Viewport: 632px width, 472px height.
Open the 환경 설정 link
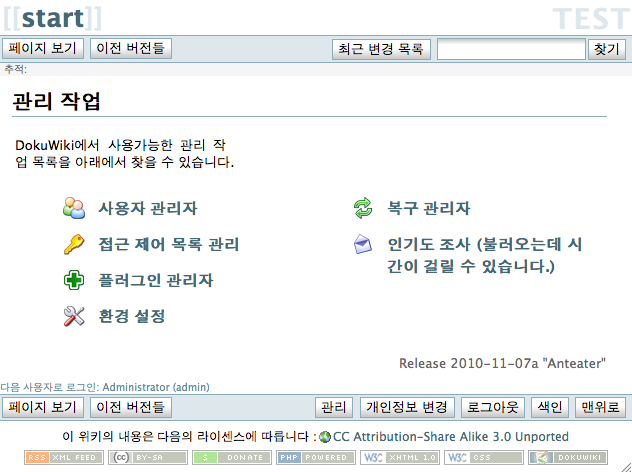132,316
